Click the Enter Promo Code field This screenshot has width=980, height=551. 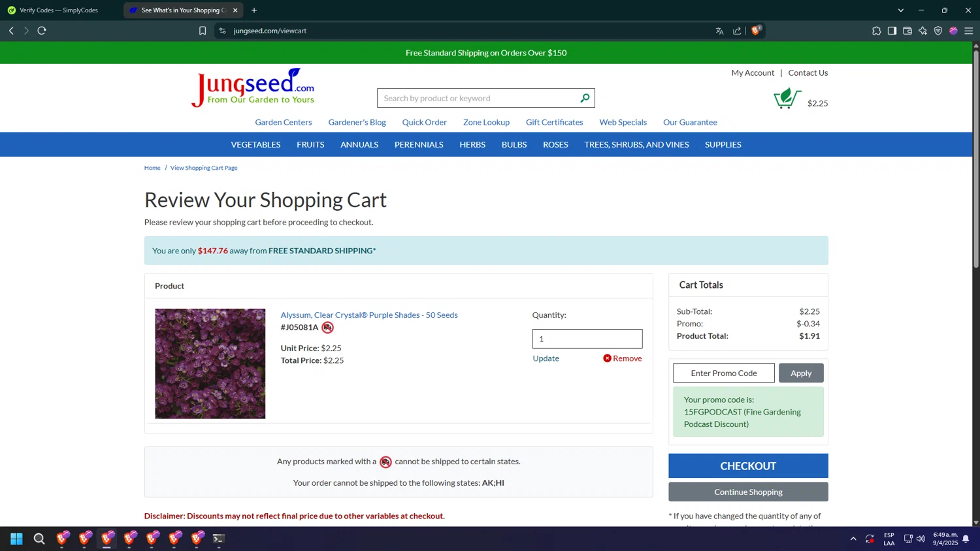tap(724, 373)
